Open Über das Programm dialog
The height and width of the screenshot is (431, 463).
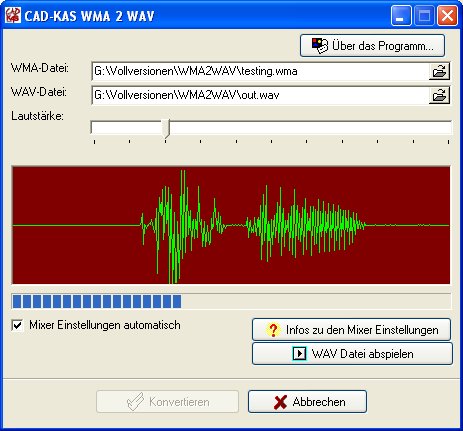tap(372, 46)
